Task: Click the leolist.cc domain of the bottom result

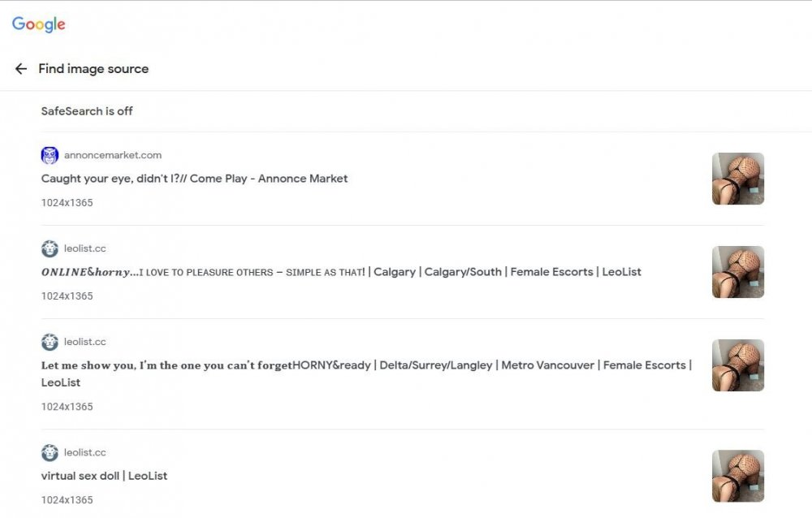Action: pyautogui.click(x=85, y=453)
